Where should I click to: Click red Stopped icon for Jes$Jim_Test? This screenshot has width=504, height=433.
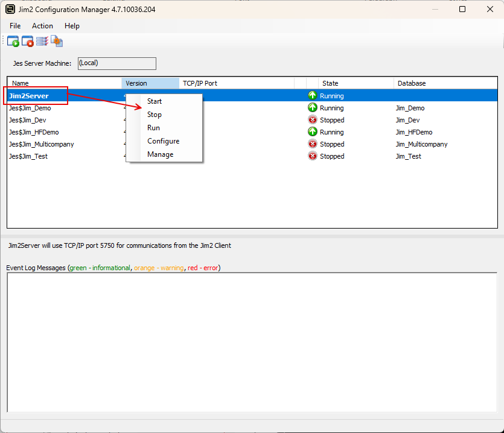point(313,156)
